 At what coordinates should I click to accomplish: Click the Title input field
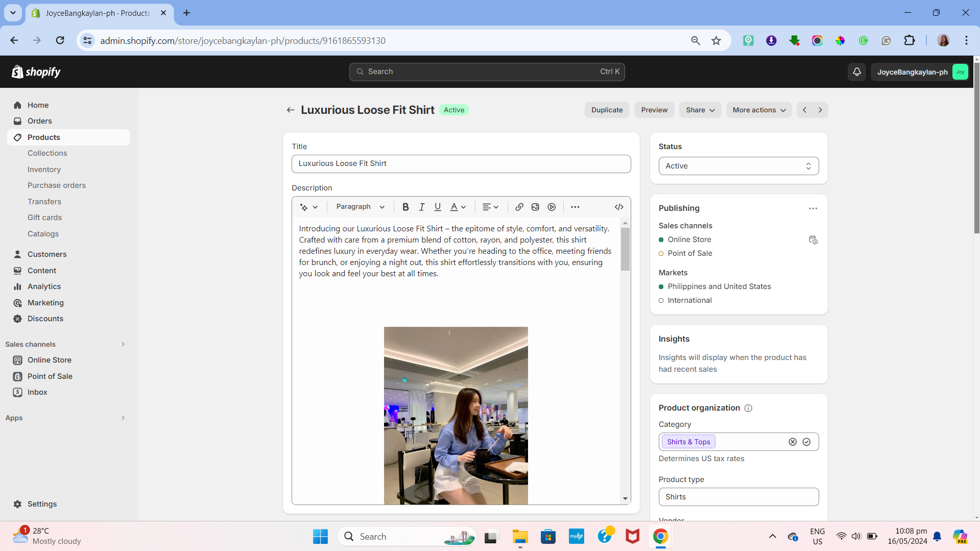click(x=461, y=163)
